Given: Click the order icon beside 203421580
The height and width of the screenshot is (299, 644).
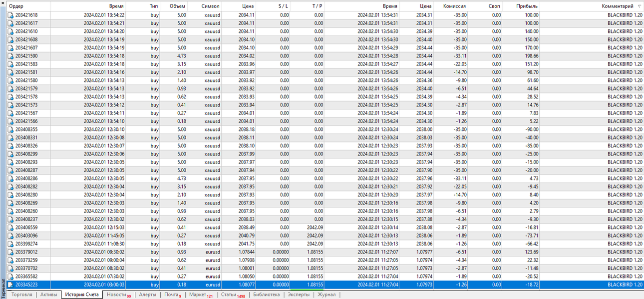Looking at the screenshot, I should click(10, 80).
